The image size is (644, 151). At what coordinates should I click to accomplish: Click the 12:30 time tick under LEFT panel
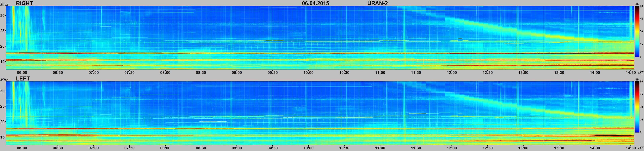click(x=488, y=148)
